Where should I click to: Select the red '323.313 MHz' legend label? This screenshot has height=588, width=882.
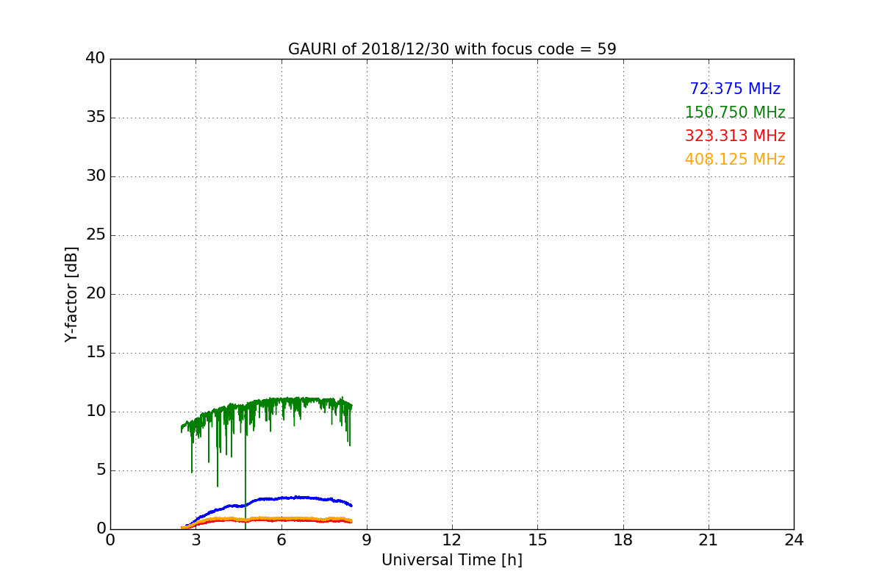pyautogui.click(x=735, y=136)
